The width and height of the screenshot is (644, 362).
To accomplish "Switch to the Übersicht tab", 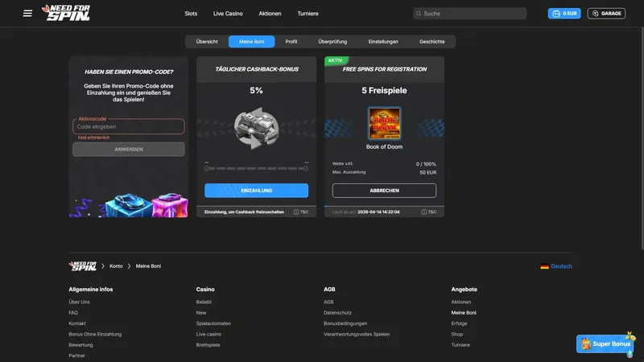I will point(207,42).
